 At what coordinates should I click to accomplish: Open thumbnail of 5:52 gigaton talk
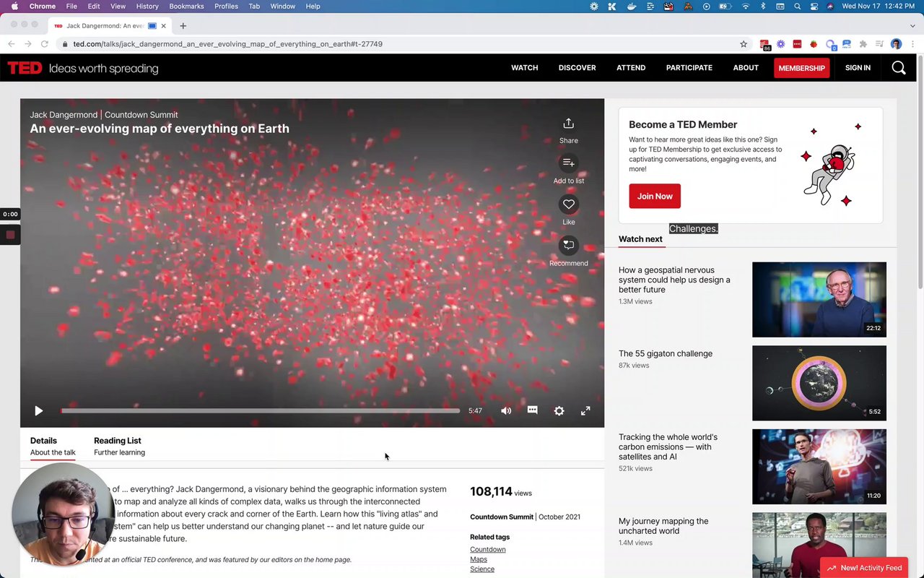[819, 383]
